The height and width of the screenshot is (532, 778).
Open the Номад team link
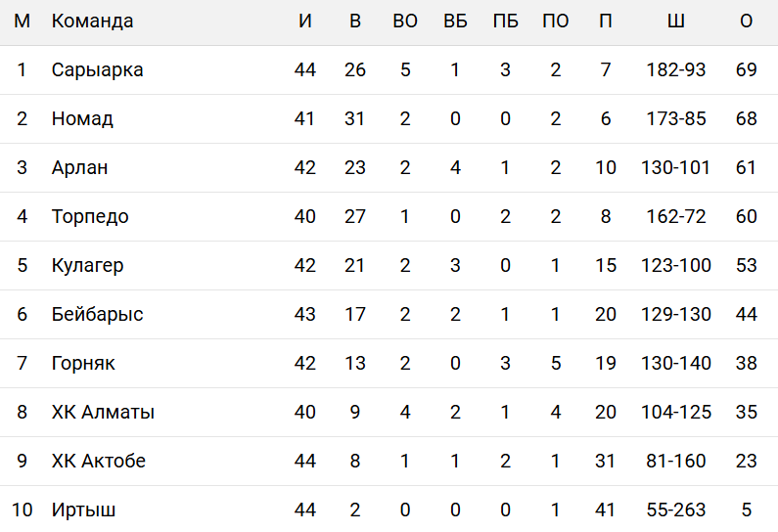coord(82,118)
